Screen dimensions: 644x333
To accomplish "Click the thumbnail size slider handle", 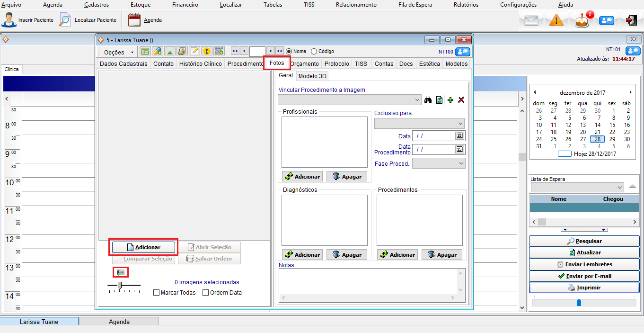I will tap(120, 285).
